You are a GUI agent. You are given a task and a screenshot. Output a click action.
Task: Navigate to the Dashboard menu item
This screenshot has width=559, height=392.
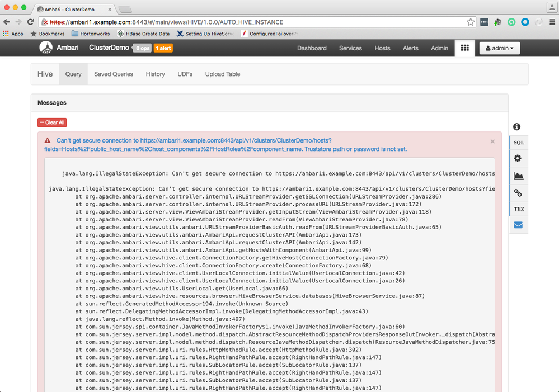(312, 48)
